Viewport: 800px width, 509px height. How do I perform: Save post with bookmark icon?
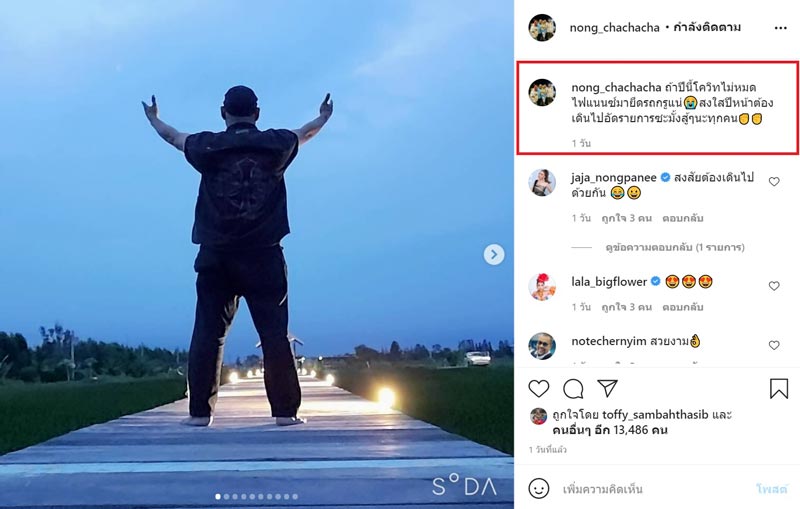(x=779, y=389)
